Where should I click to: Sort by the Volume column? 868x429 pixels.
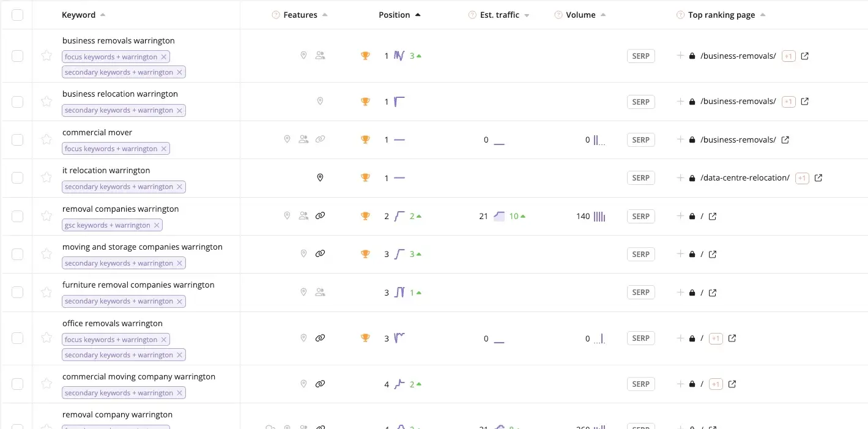tap(581, 15)
